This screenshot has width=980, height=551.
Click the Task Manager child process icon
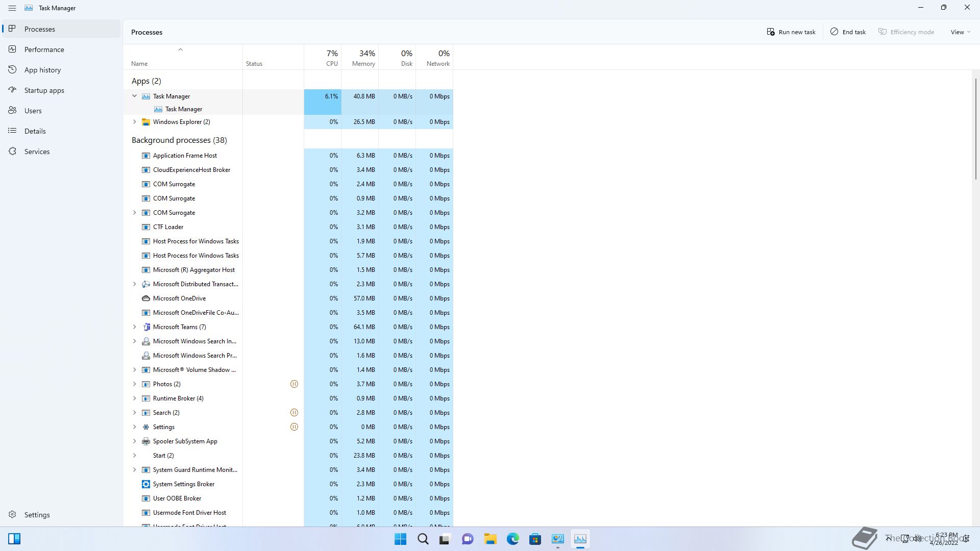158,109
